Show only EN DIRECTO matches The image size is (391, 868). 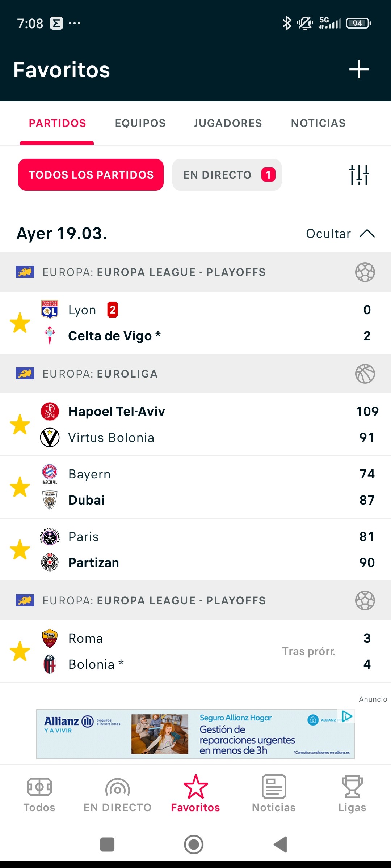point(227,175)
